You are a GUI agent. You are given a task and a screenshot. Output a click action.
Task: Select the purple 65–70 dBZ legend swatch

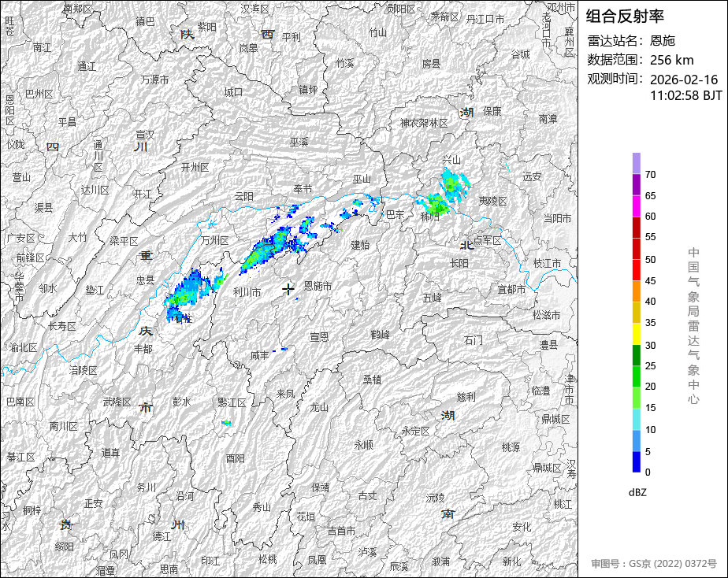637,184
